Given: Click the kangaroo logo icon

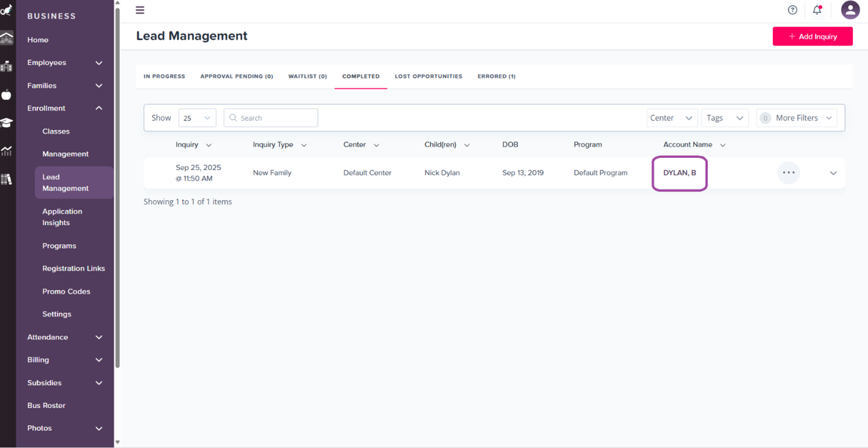Looking at the screenshot, I should pyautogui.click(x=6, y=10).
